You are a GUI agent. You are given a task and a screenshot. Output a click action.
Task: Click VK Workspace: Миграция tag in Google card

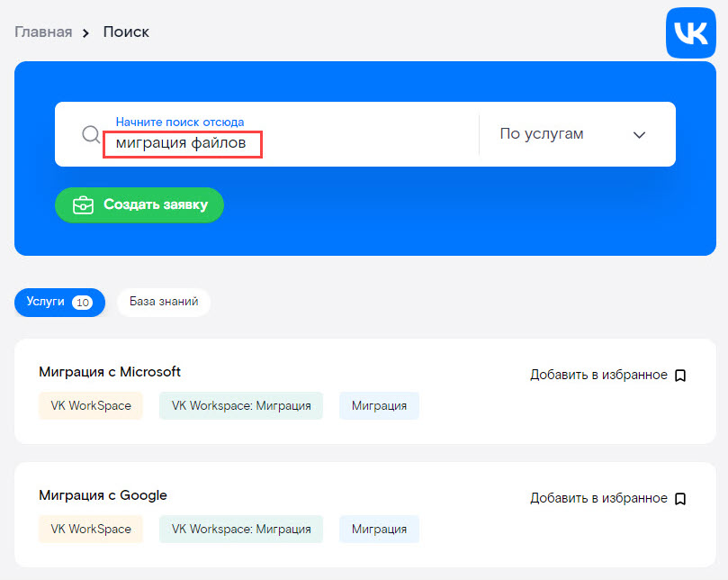pyautogui.click(x=241, y=529)
